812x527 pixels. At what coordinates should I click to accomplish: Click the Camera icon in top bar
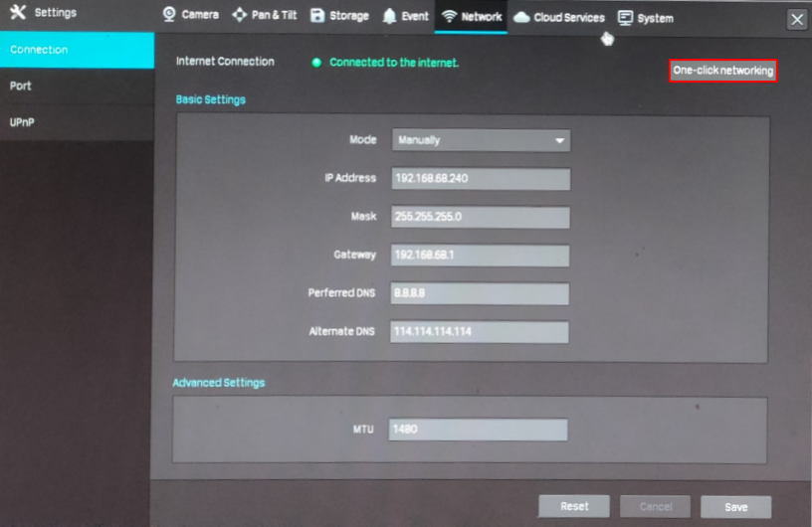click(169, 15)
